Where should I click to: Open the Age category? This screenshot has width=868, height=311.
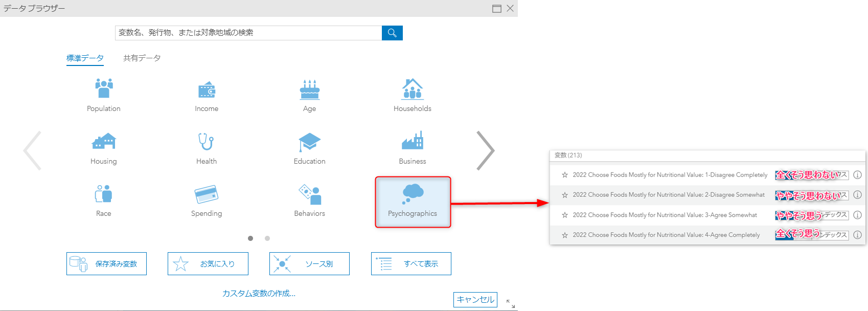(309, 95)
